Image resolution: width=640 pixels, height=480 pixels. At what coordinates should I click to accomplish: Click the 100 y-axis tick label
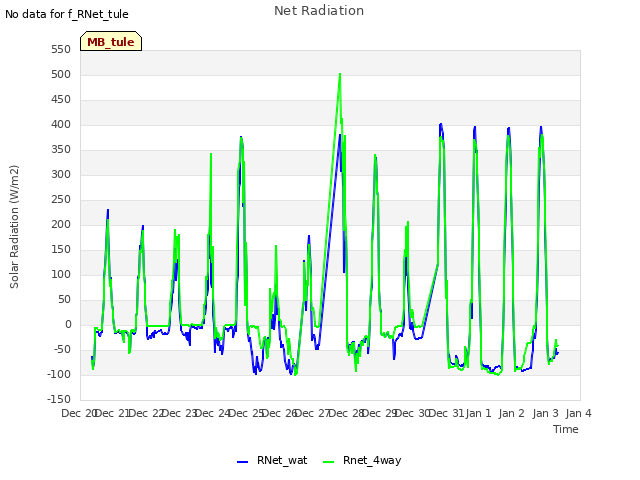pyautogui.click(x=61, y=274)
